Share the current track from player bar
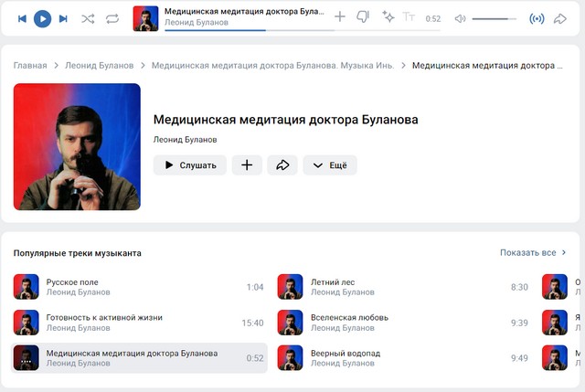Viewport: 585px width, 392px height. click(560, 18)
